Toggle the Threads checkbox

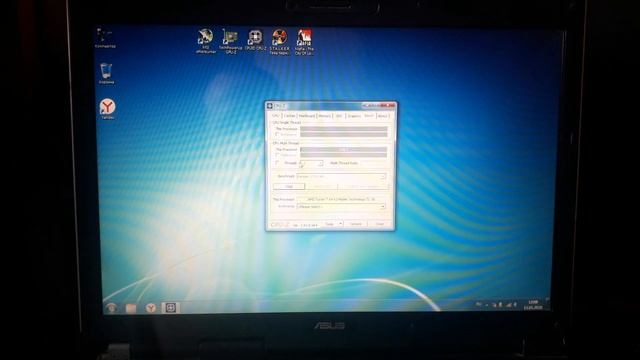[278, 163]
